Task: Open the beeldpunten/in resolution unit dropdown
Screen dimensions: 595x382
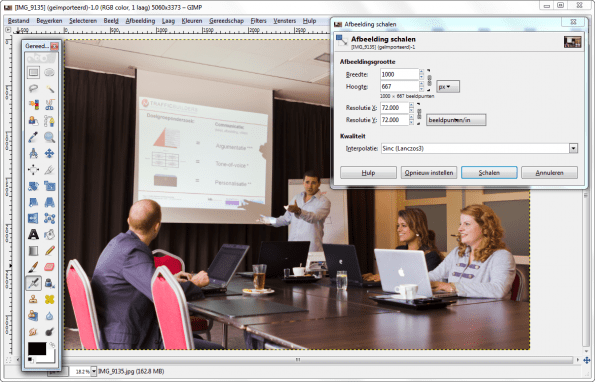Action: pyautogui.click(x=456, y=120)
